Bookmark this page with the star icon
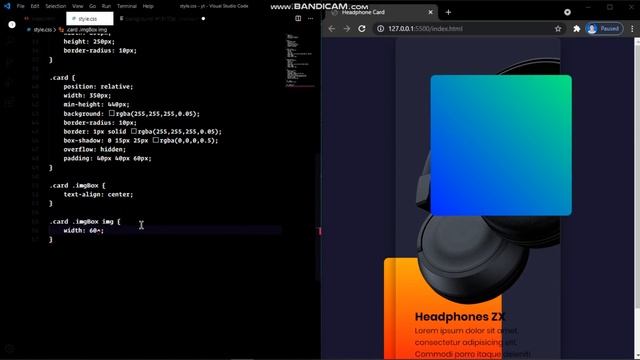640x360 pixels. [558, 29]
